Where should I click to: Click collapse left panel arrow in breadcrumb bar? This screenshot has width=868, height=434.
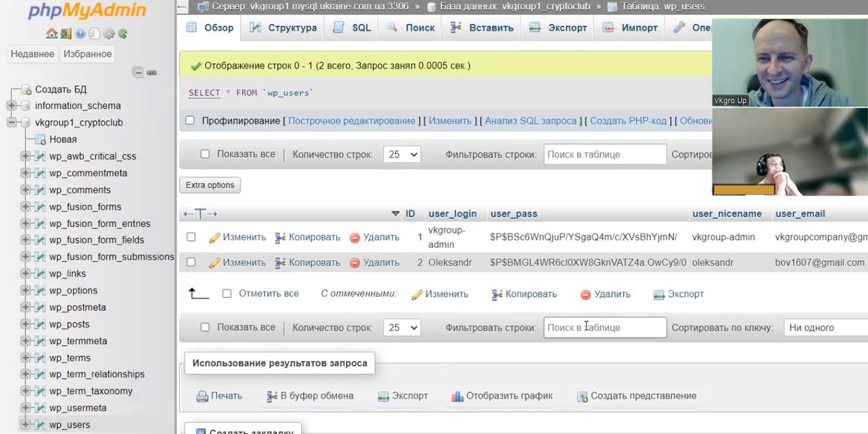coord(182,7)
